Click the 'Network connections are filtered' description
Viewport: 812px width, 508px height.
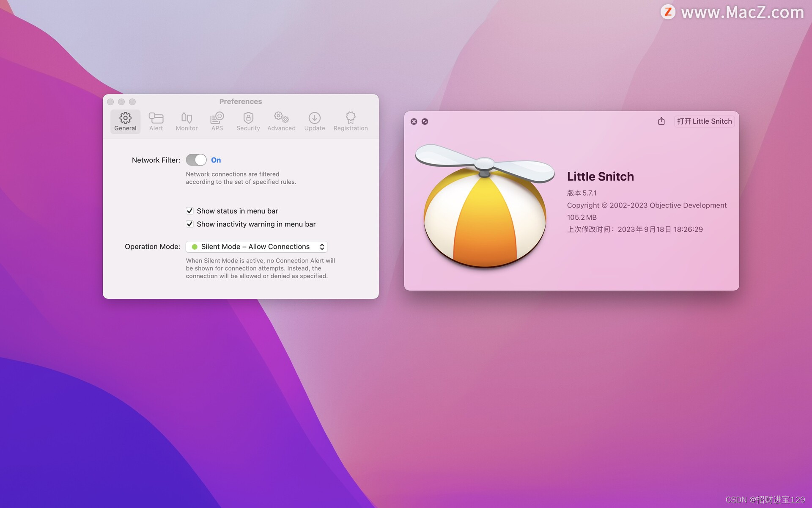point(241,178)
